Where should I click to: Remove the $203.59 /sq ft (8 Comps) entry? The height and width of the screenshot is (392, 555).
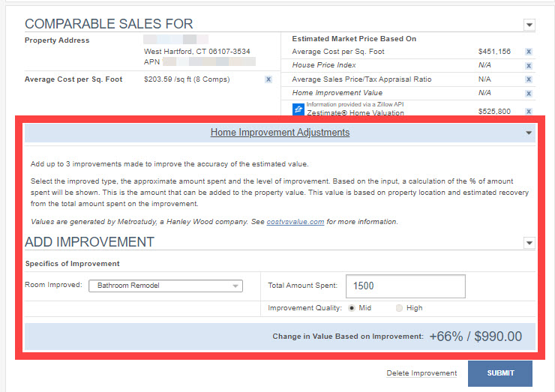[x=268, y=79]
